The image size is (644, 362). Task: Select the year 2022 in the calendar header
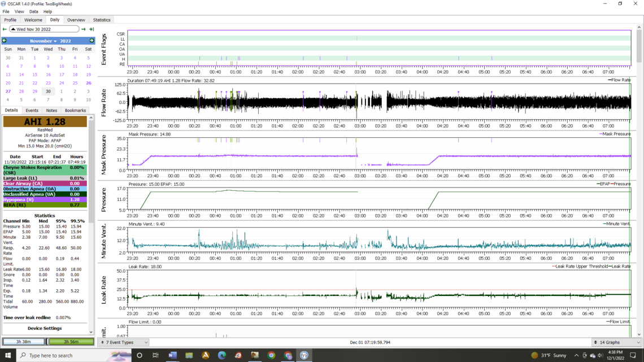click(x=66, y=41)
